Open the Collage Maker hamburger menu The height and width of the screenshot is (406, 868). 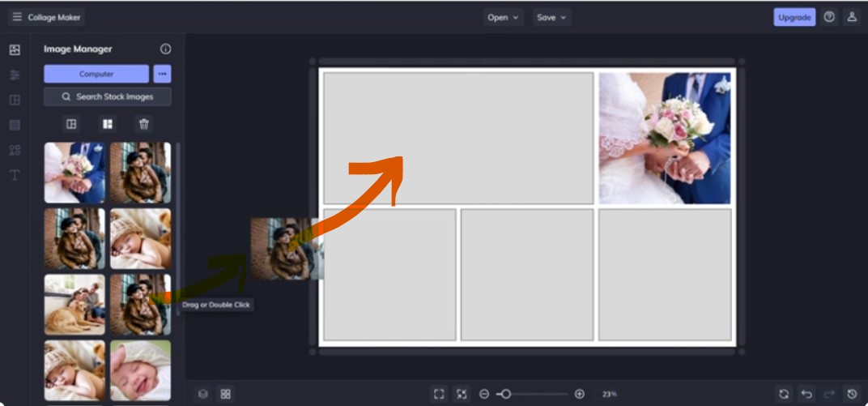(17, 17)
